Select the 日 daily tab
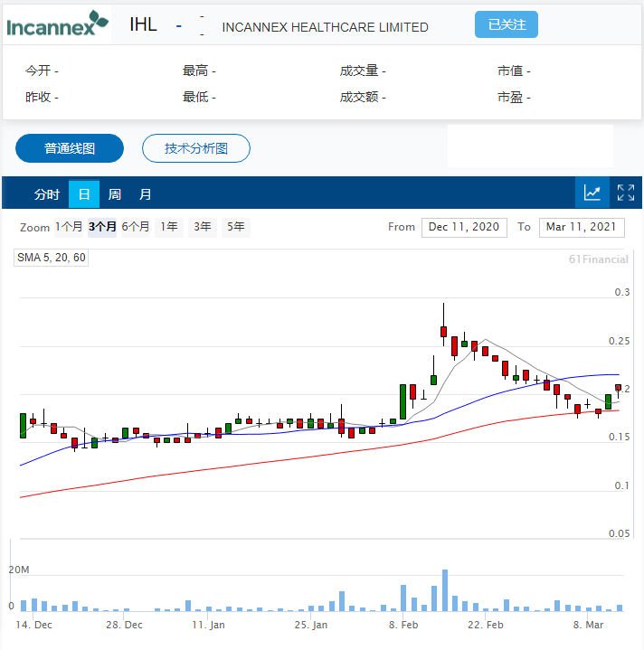The width and height of the screenshot is (644, 650). [x=84, y=194]
